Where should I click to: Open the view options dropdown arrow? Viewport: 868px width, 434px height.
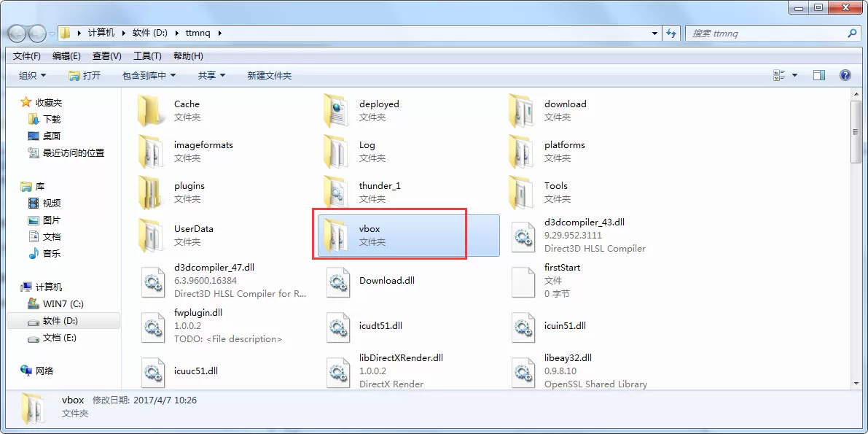(x=795, y=75)
